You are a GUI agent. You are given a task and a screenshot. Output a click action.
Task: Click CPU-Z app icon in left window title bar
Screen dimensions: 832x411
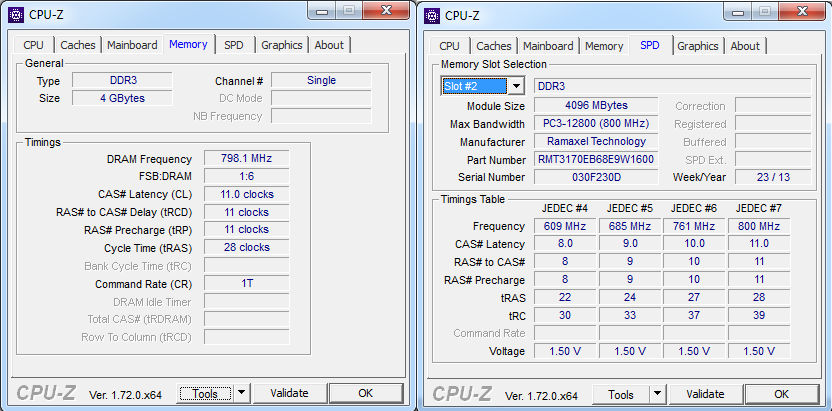(x=16, y=14)
